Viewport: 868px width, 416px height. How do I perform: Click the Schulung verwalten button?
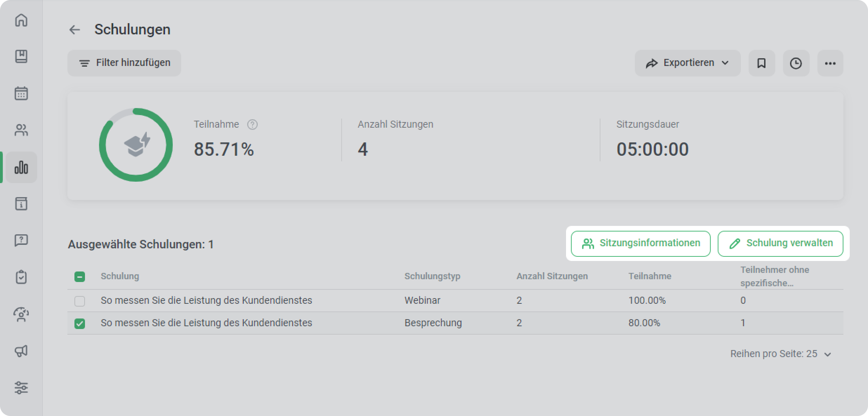pos(781,243)
